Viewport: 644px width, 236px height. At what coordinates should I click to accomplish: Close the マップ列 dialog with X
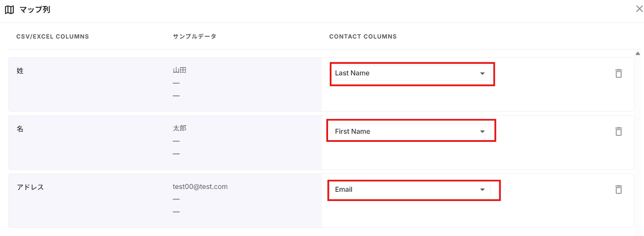[x=639, y=9]
